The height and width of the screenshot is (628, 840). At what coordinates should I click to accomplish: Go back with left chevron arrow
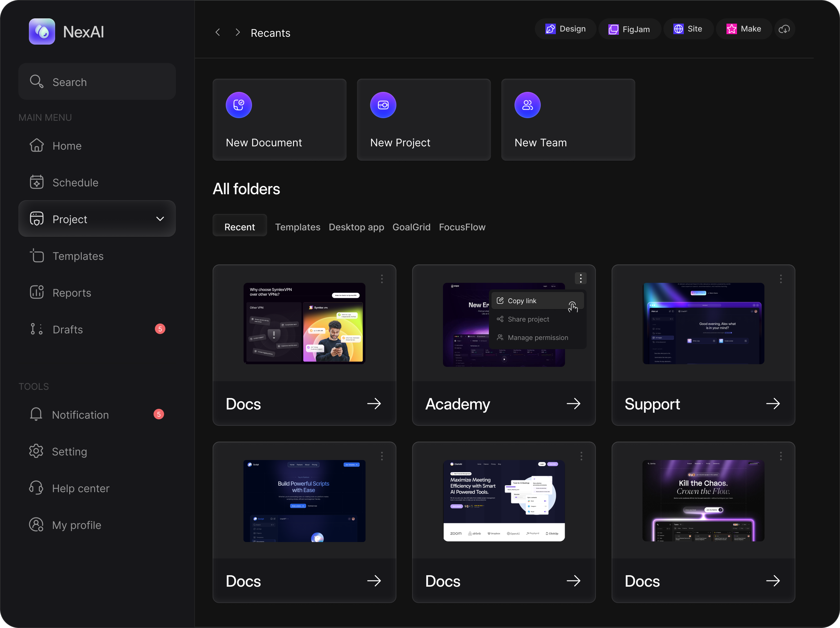218,33
